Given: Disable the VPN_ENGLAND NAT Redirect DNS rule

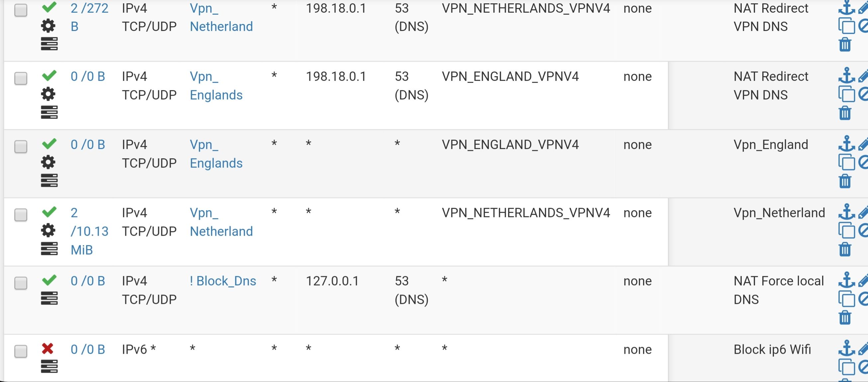Looking at the screenshot, I should pyautogui.click(x=863, y=94).
